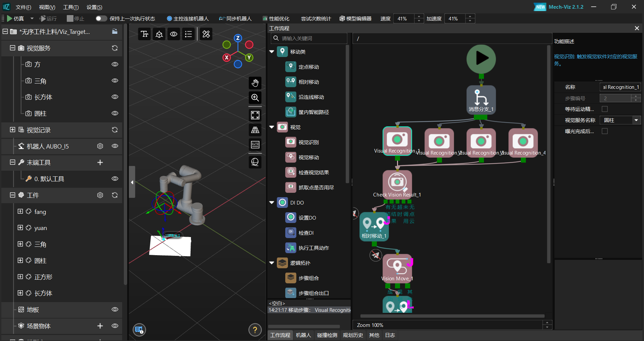
Task: Switch to the 碰撞检测 tab
Action: pos(327,335)
